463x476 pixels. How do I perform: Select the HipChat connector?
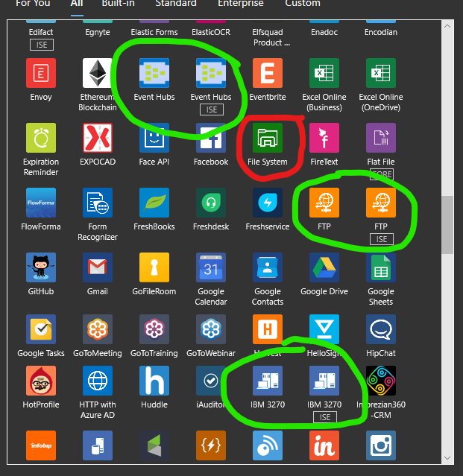(x=381, y=329)
